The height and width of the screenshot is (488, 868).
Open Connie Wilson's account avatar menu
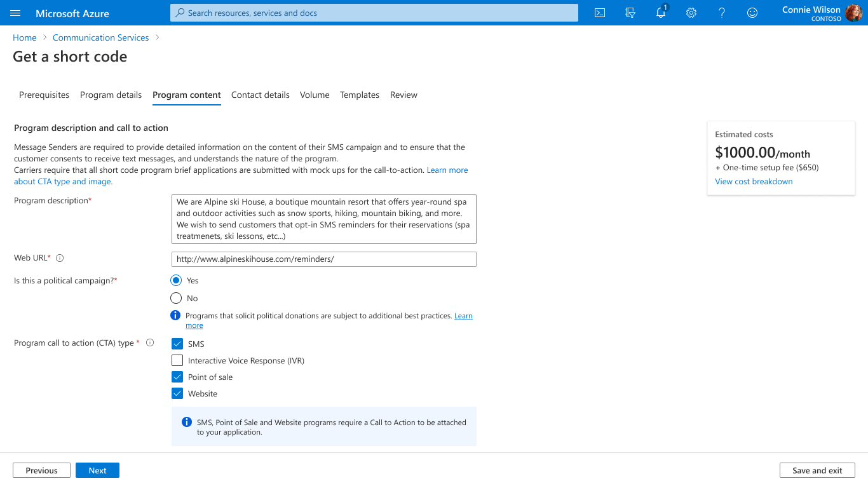click(x=854, y=13)
